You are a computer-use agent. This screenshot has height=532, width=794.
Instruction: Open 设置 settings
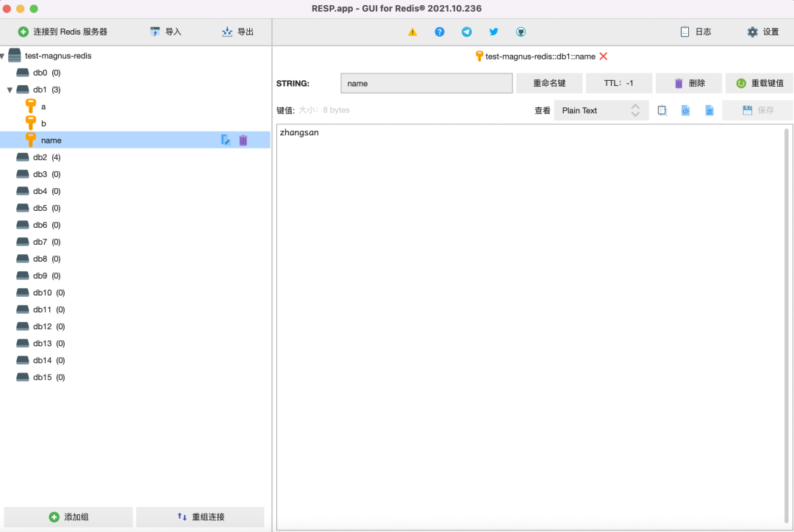coord(763,32)
